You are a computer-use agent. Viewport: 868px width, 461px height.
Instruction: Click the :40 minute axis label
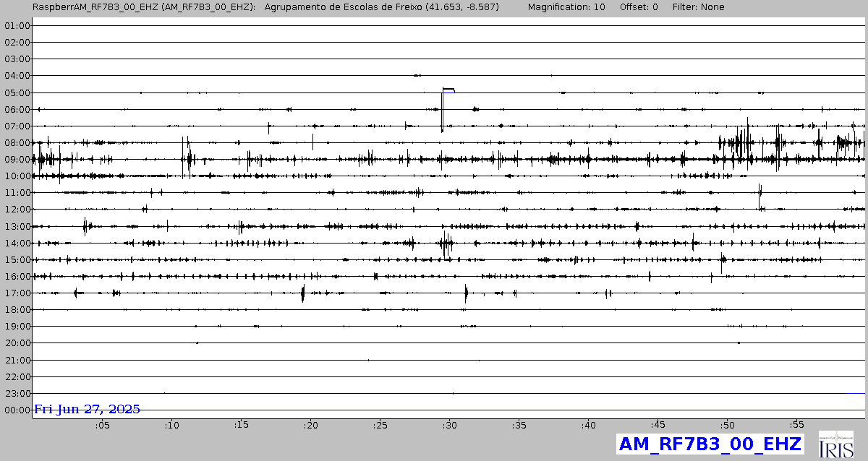[588, 426]
